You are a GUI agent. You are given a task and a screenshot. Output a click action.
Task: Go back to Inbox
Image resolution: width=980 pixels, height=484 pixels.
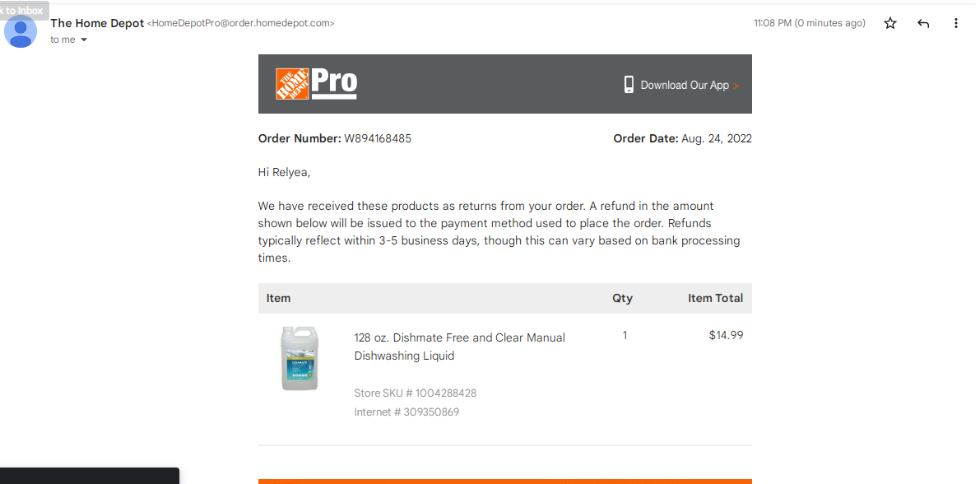point(24,11)
